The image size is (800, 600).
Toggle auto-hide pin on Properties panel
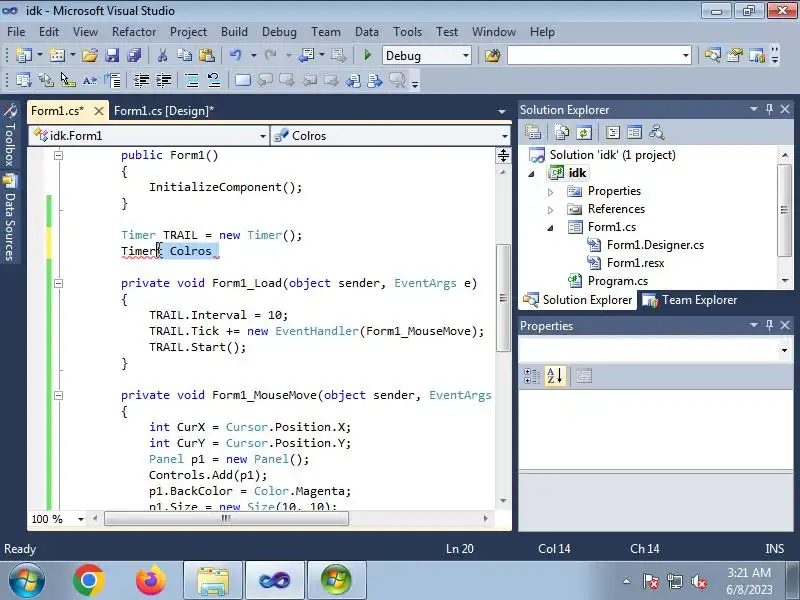[x=769, y=325]
